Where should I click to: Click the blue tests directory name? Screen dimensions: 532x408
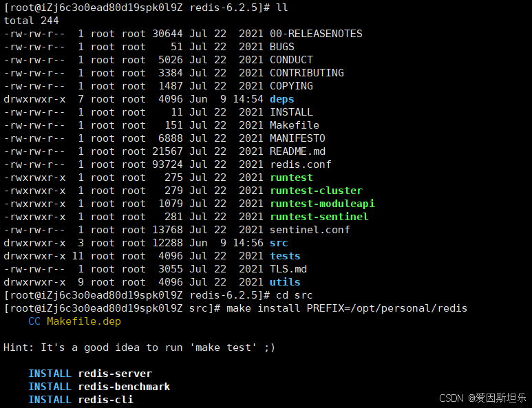click(285, 256)
